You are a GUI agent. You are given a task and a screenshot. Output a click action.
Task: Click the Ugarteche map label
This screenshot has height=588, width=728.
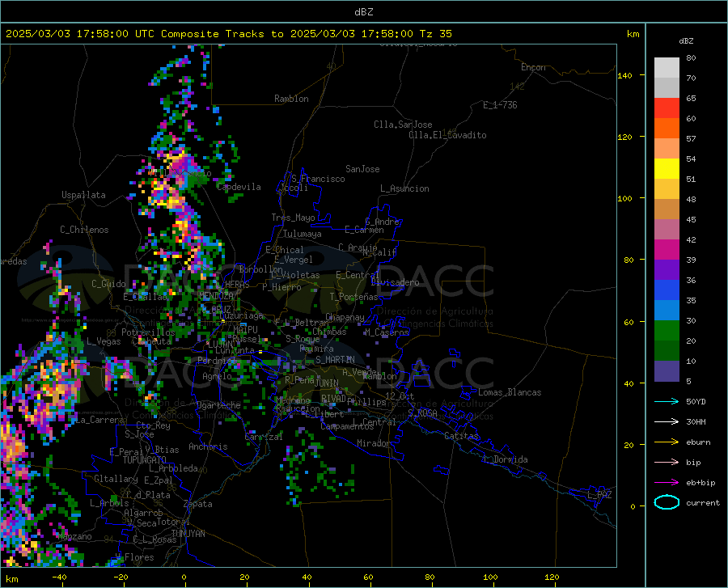pos(218,405)
